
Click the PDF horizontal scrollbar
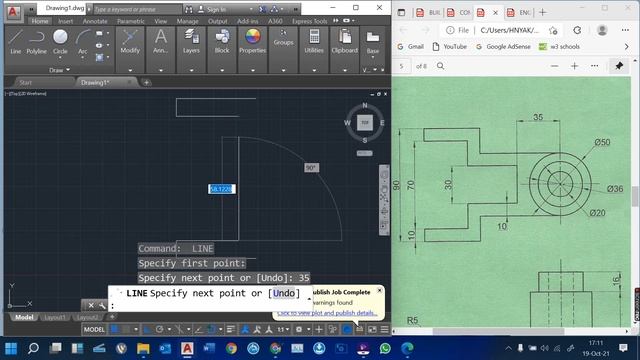pyautogui.click(x=498, y=331)
